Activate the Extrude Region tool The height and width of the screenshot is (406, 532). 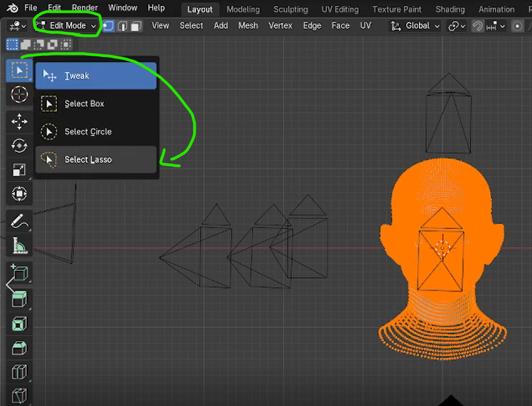(x=19, y=299)
